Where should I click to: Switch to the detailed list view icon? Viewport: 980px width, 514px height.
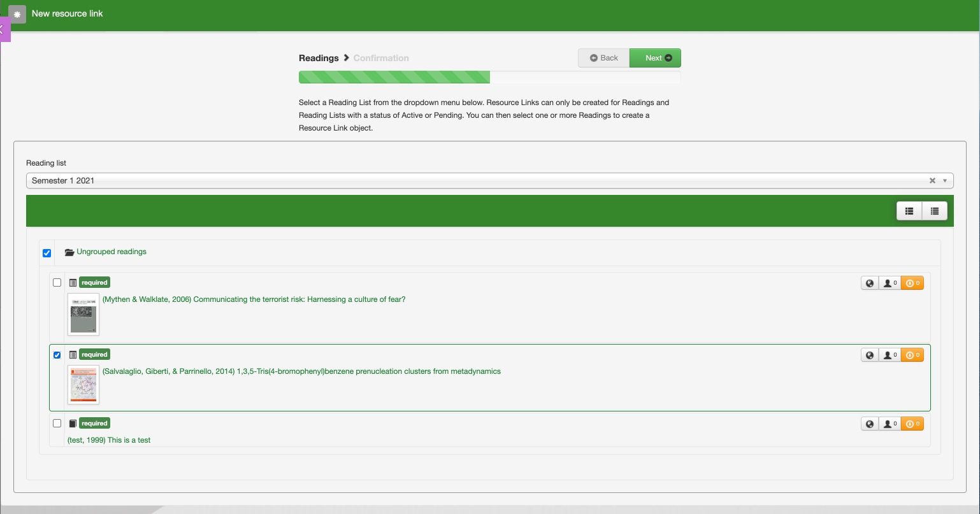909,211
